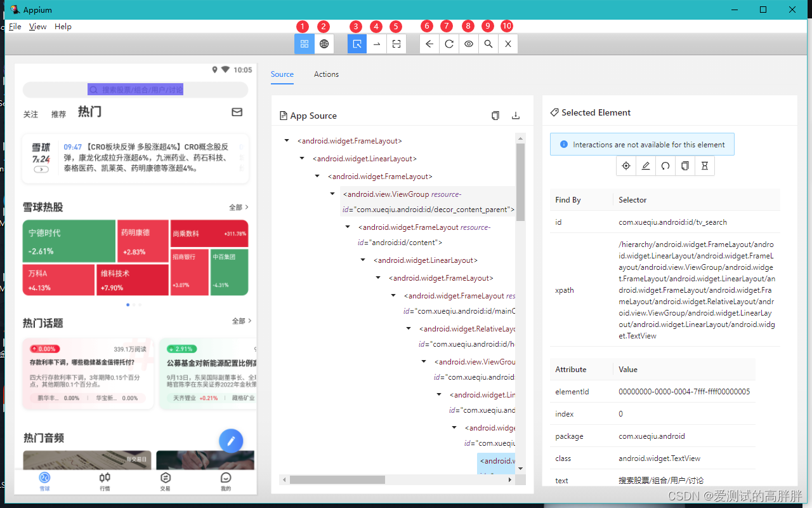Click the 尚乘数科 stock tile

(209, 234)
